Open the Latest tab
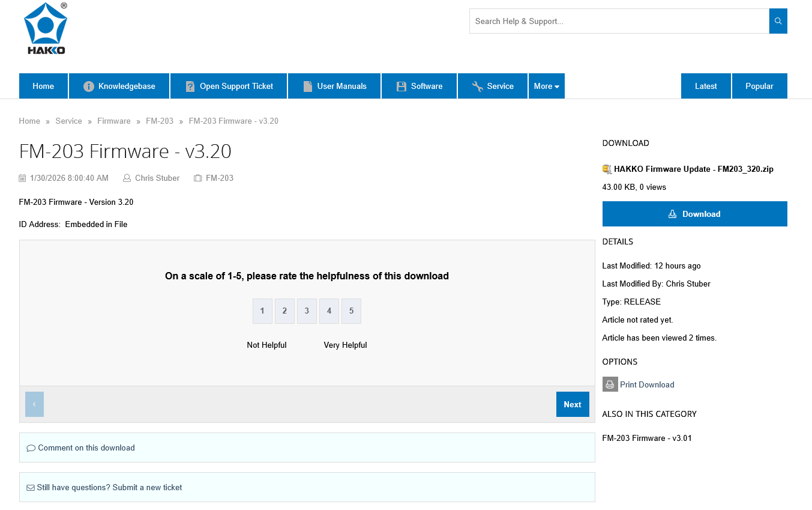Screen dimensions: 812x510 (706, 87)
